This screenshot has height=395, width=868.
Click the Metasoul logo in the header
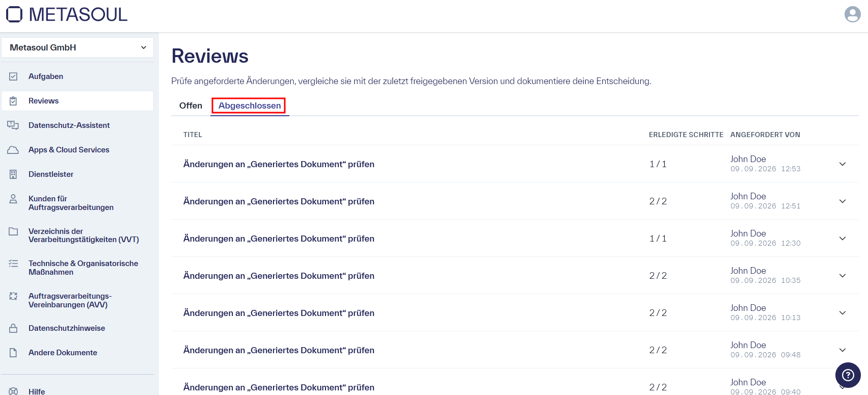(x=67, y=14)
